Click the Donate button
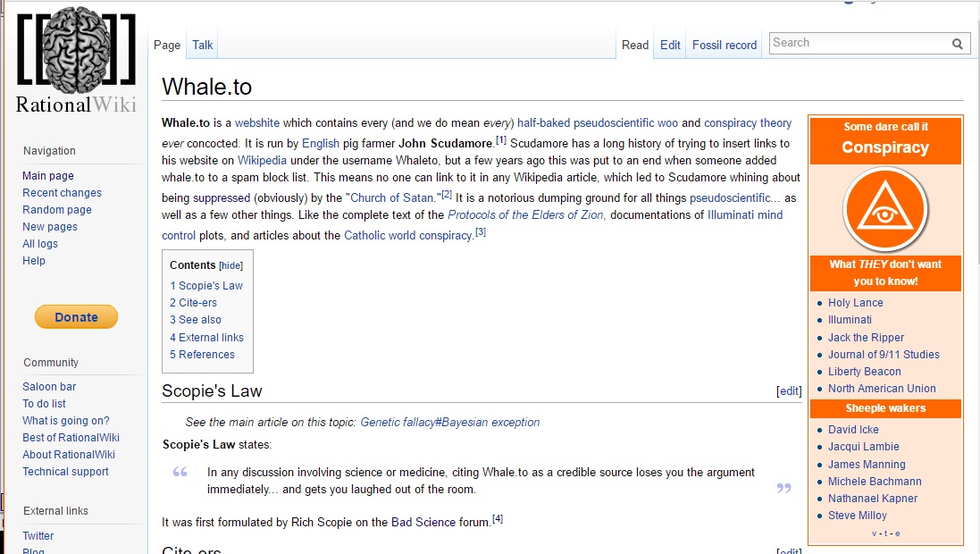980x554 pixels. click(x=76, y=317)
